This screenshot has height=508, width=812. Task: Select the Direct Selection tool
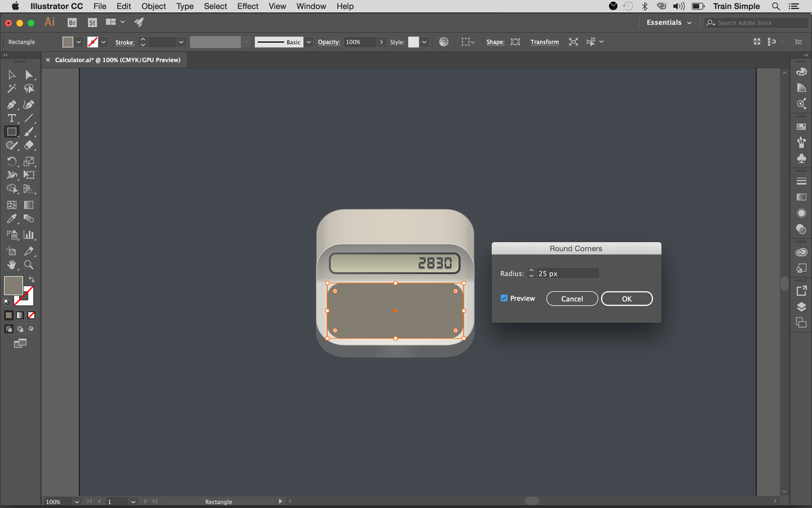point(28,75)
